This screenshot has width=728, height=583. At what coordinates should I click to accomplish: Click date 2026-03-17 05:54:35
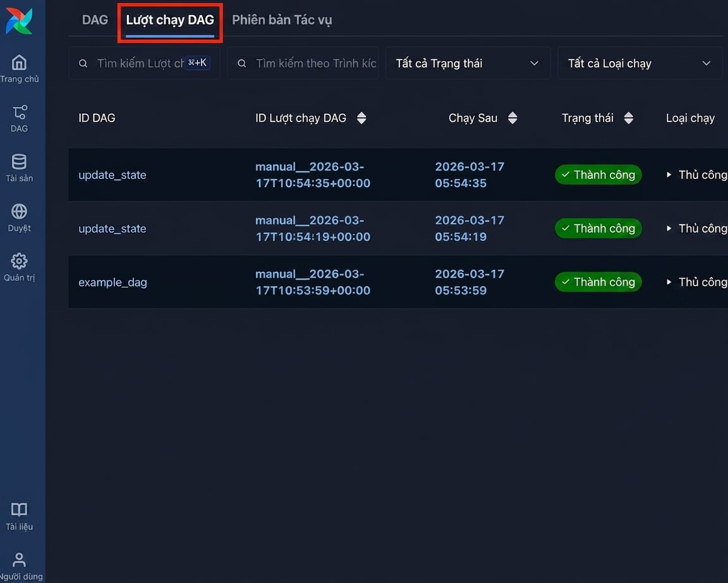click(470, 175)
